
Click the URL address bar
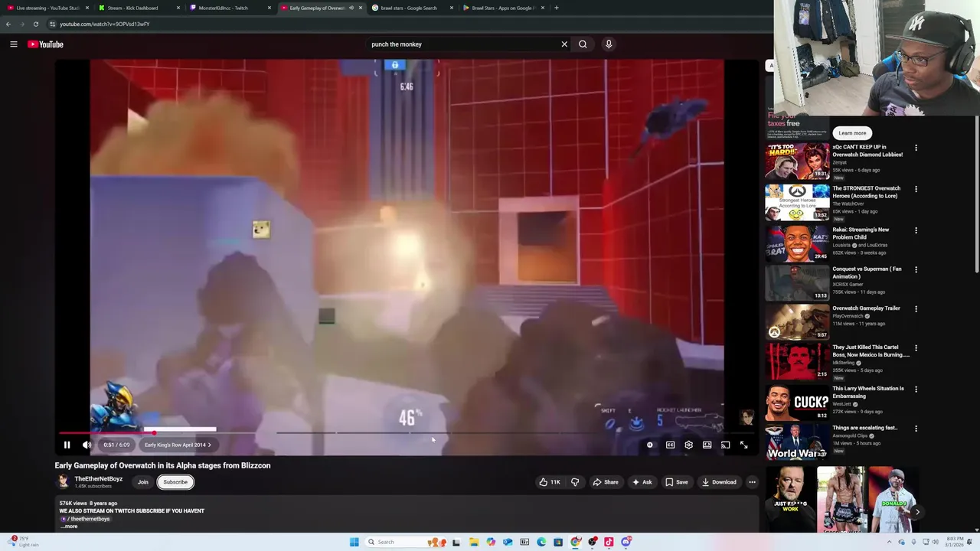406,24
